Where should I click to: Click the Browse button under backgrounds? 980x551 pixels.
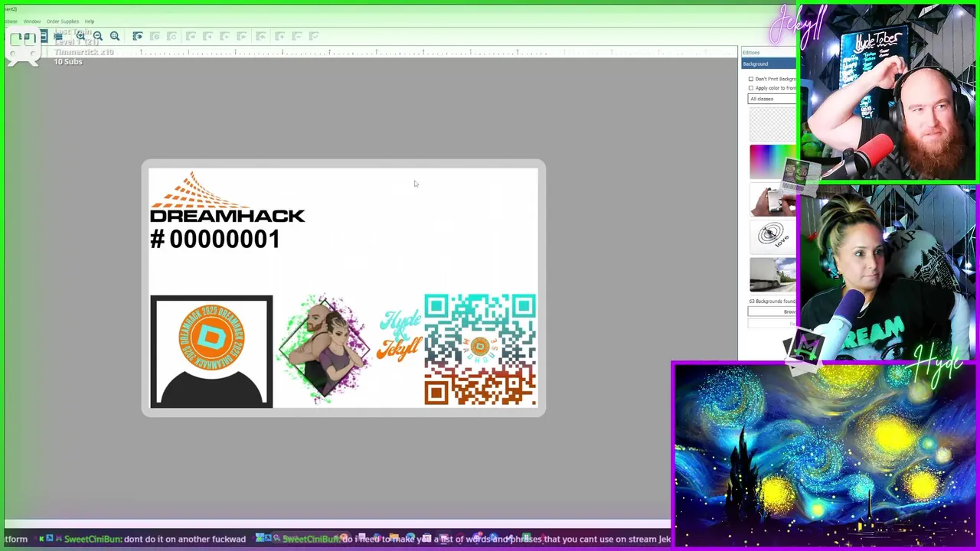click(773, 311)
